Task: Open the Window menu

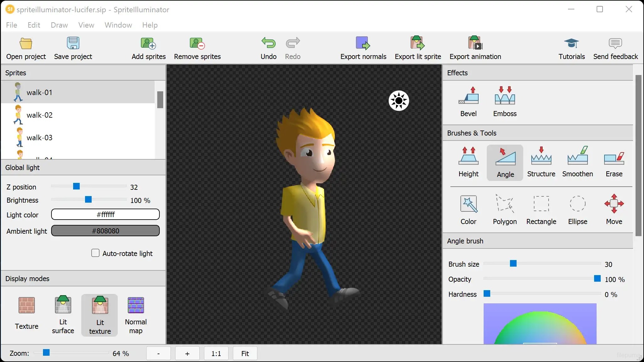Action: [x=118, y=25]
